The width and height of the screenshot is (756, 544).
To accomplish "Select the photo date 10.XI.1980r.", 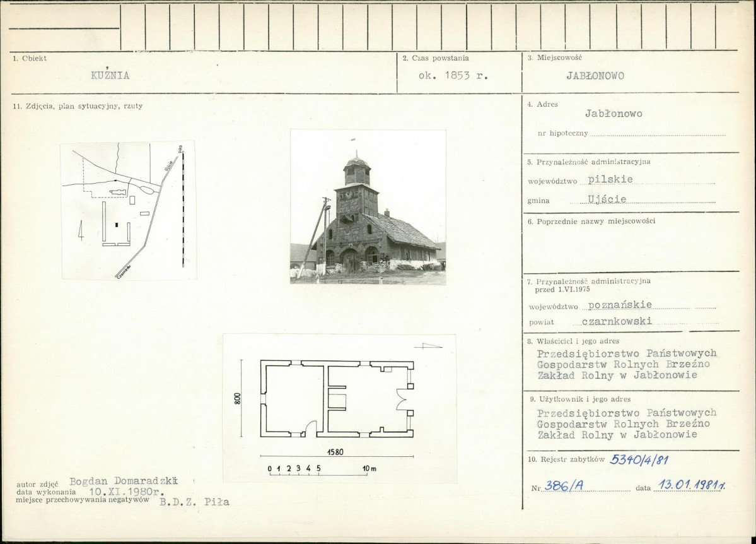I will click(127, 492).
